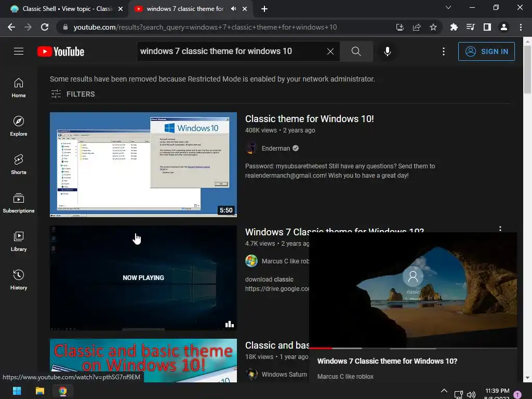Open the Shorts sidebar item
Screen dimensions: 532x399
(x=19, y=165)
